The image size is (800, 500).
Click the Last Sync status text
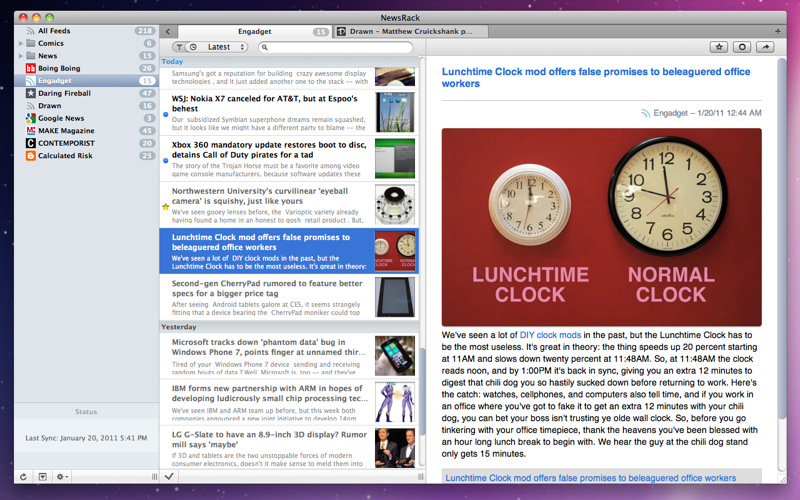pyautogui.click(x=86, y=438)
